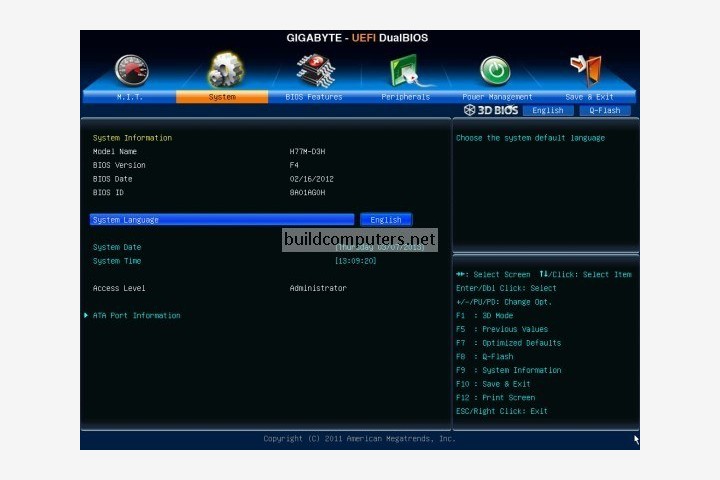Click the BIOS Date value 02/16/2012
The height and width of the screenshot is (480, 720).
[311, 179]
